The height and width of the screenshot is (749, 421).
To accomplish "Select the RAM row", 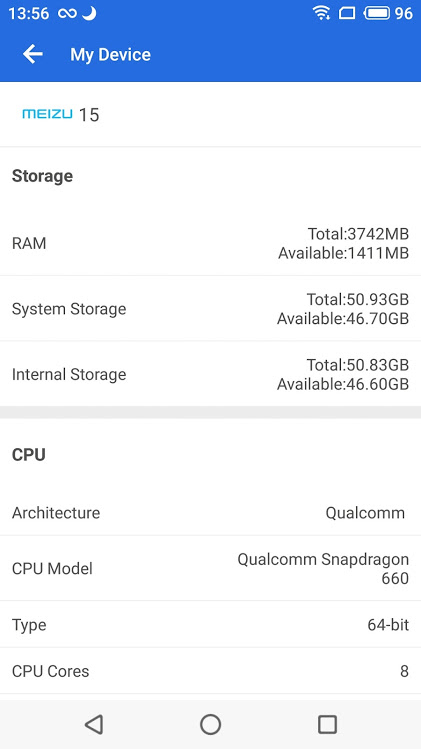I will pos(210,243).
